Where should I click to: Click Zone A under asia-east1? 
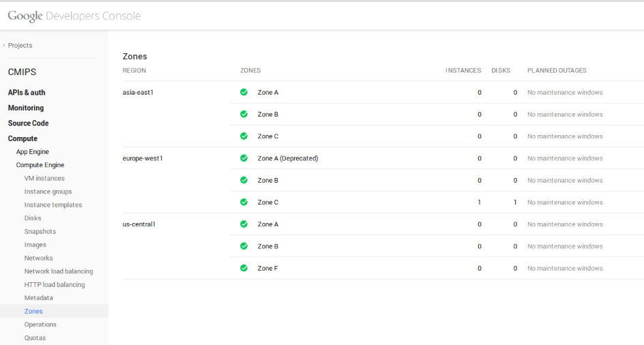tap(268, 93)
